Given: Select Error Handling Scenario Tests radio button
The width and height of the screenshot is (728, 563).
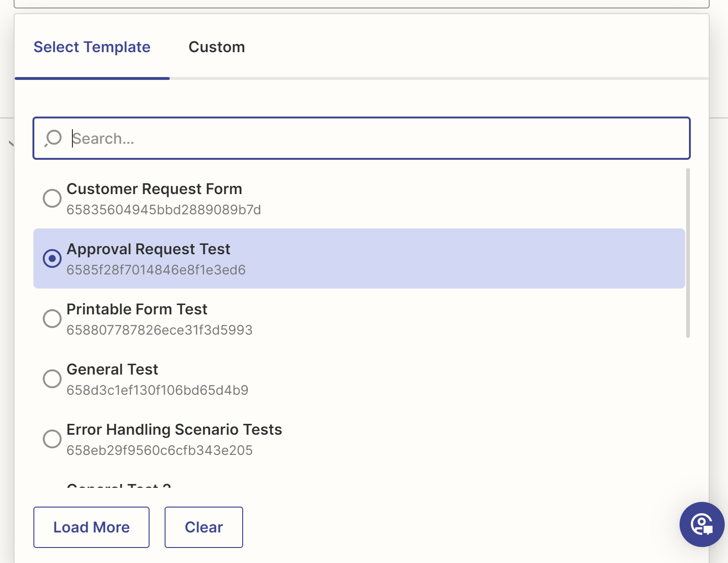Looking at the screenshot, I should [52, 439].
